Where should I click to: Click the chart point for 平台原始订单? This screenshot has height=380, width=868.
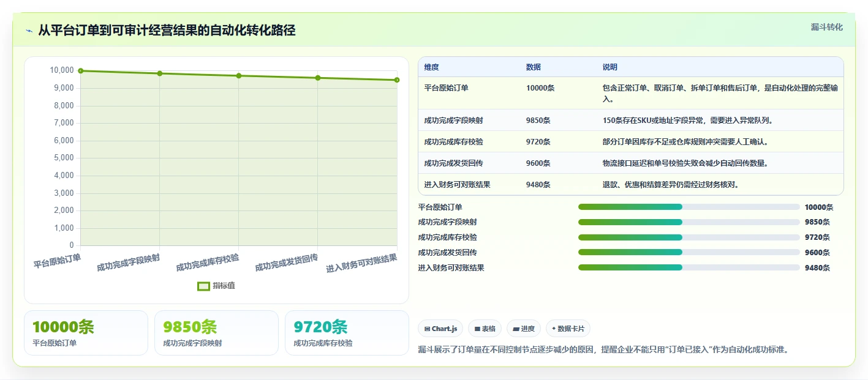click(x=81, y=71)
